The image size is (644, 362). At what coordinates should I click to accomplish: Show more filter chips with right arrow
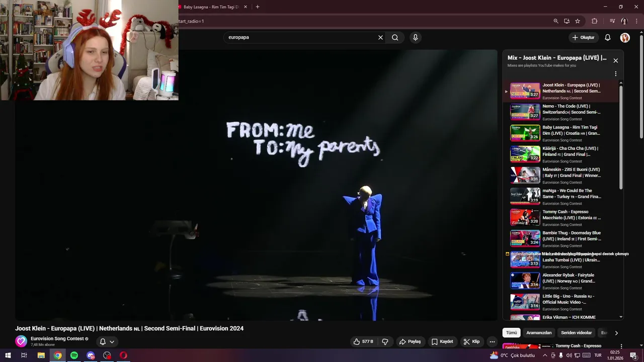pos(616,333)
